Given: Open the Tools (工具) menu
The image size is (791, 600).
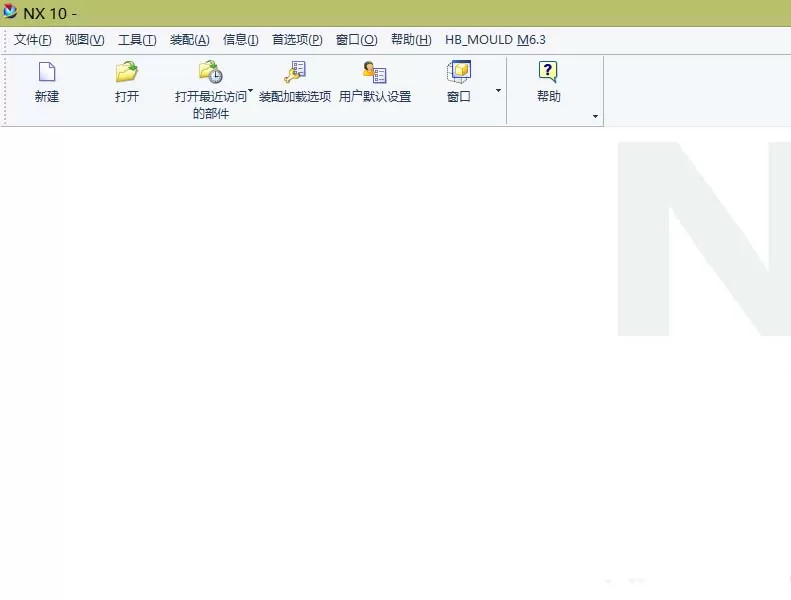Looking at the screenshot, I should click(137, 40).
